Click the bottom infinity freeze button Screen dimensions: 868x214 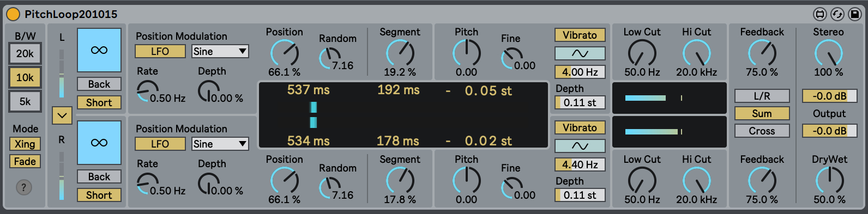point(99,143)
